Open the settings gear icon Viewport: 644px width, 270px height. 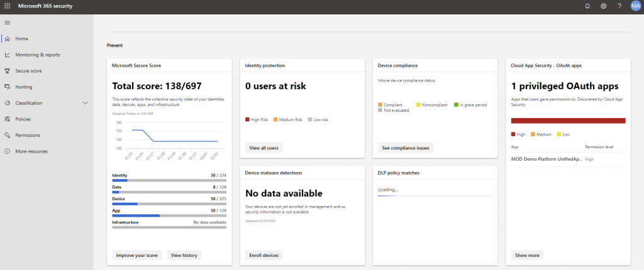click(x=603, y=6)
